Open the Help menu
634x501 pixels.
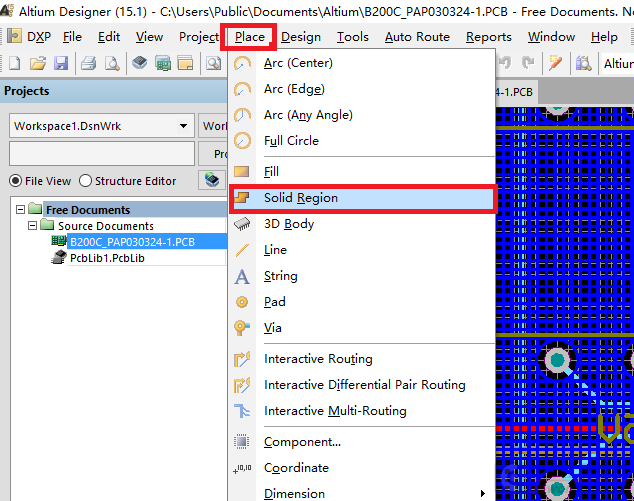(x=604, y=37)
